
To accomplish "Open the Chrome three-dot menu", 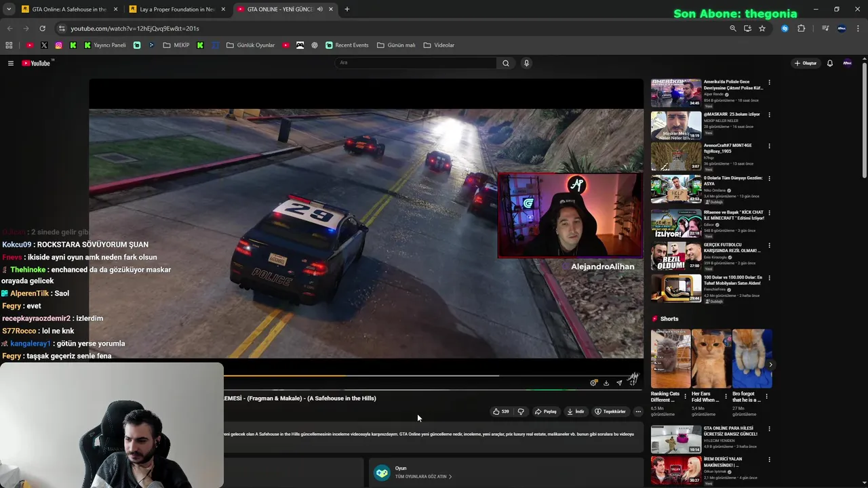I will pyautogui.click(x=859, y=28).
